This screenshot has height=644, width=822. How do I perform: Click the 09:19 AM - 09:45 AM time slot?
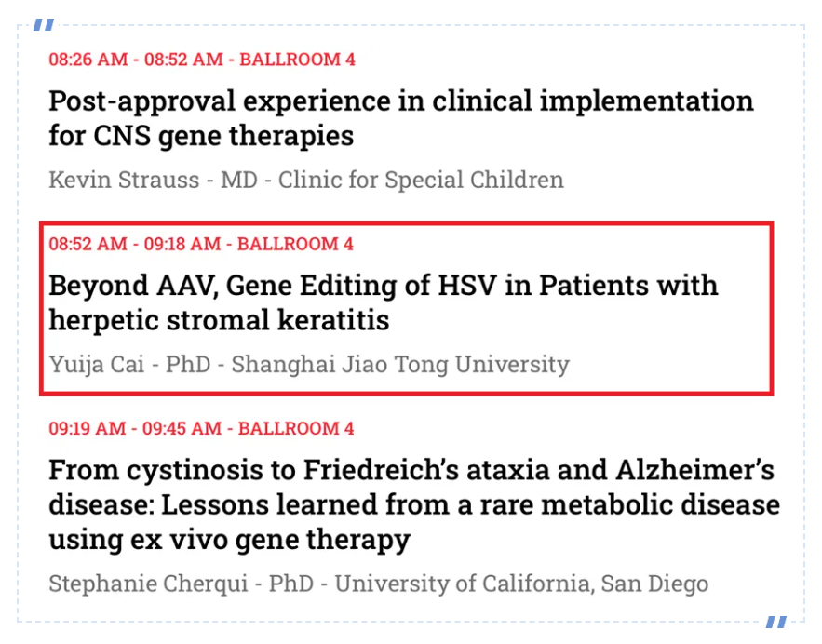click(x=136, y=429)
